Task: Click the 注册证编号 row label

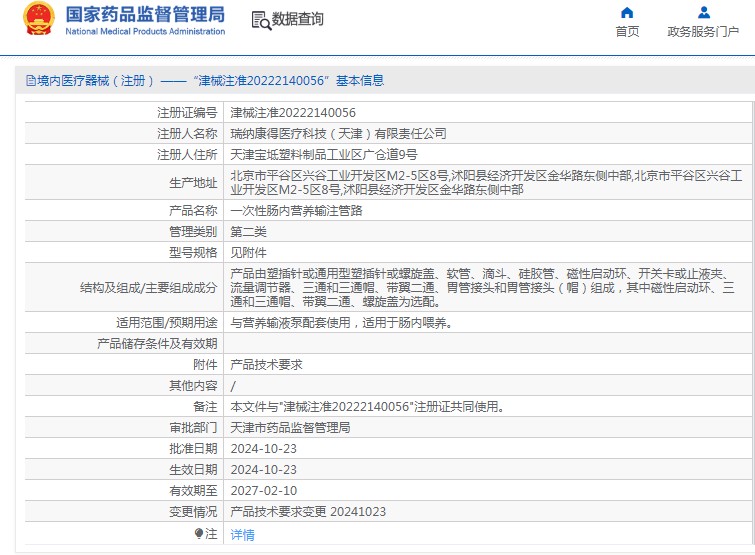Action: tap(187, 113)
